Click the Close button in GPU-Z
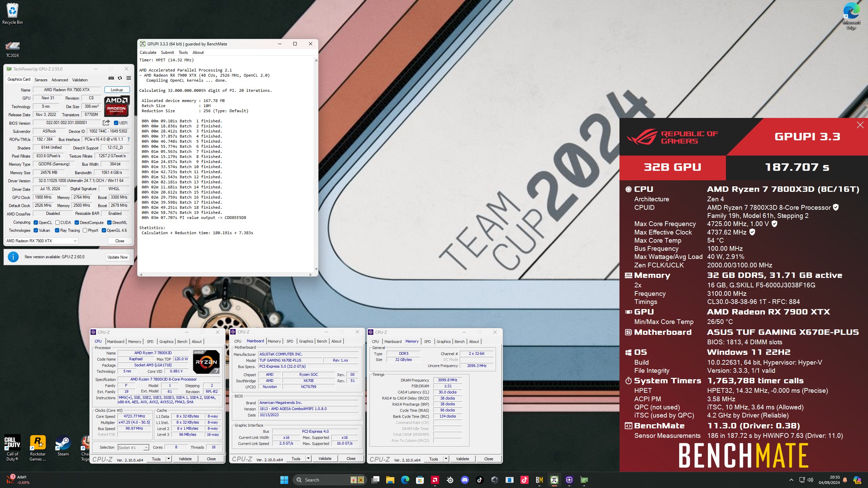The image size is (868, 488). (120, 241)
